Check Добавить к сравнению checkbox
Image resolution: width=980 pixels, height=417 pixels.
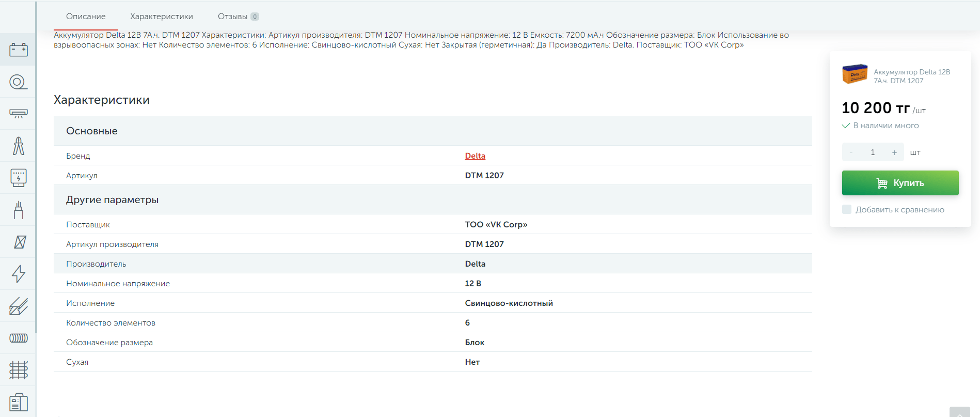coord(847,209)
